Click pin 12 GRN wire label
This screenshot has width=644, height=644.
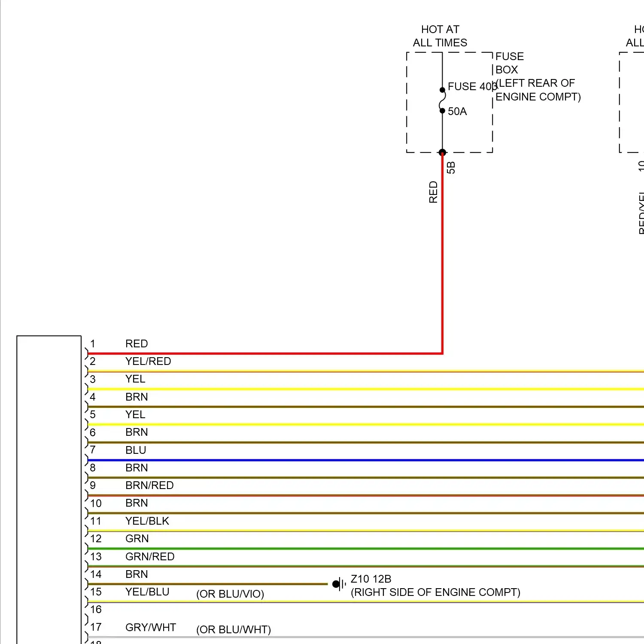click(x=137, y=538)
